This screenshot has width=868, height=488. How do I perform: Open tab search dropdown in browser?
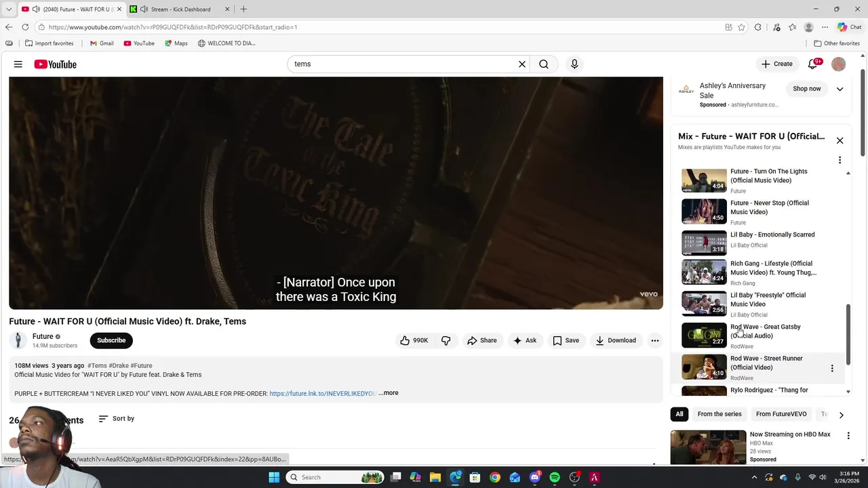coord(9,9)
